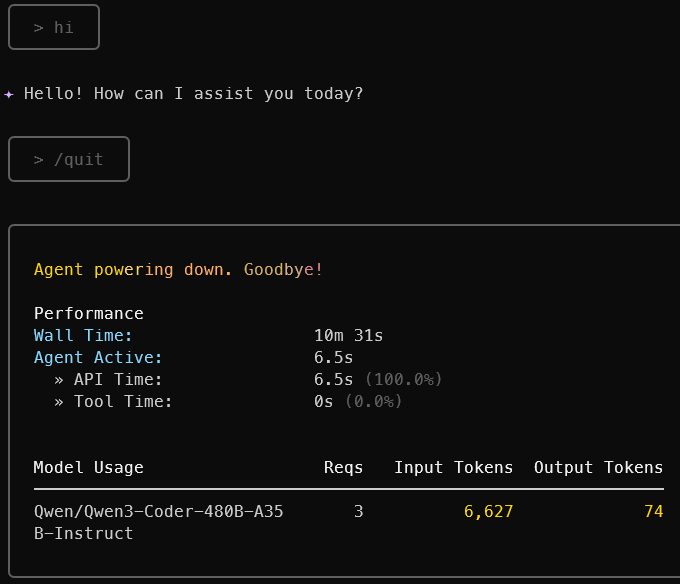
Task: Click the Wall Time label
Action: [83, 336]
